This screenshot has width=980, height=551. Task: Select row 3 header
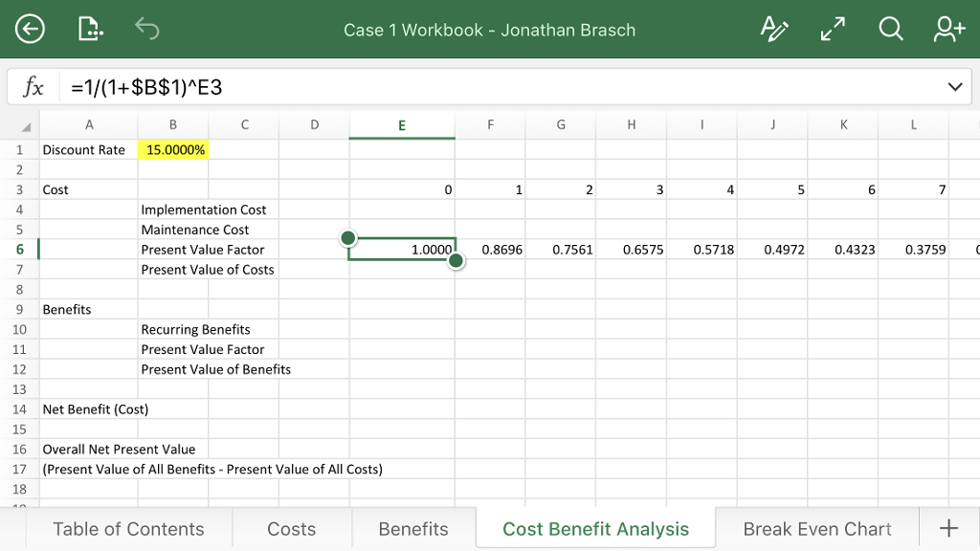point(20,189)
